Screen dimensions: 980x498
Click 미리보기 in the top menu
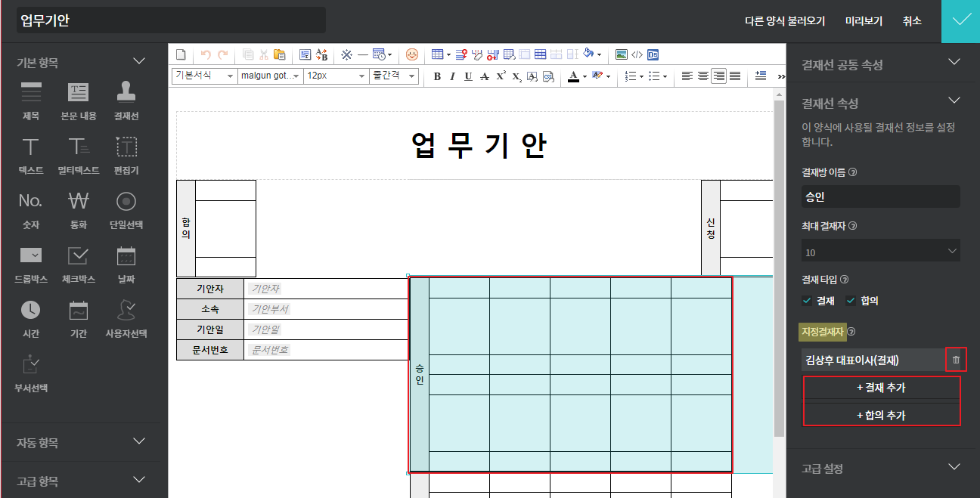tap(864, 21)
